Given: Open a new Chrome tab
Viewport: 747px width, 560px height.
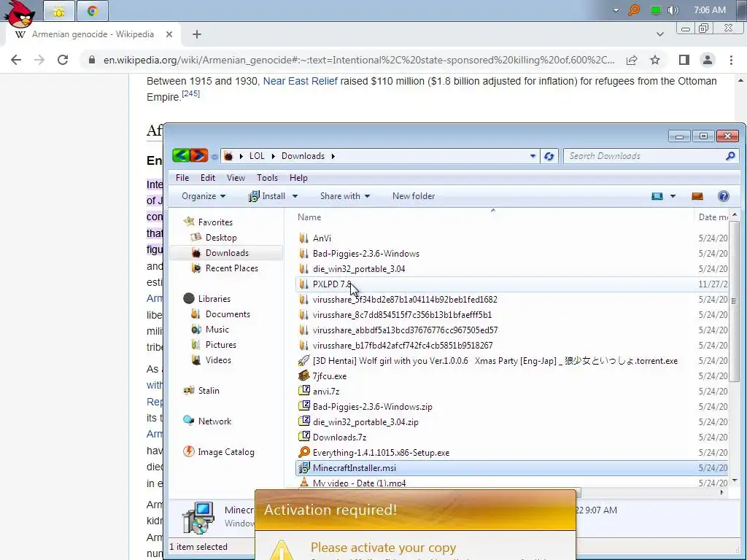Looking at the screenshot, I should 197,34.
